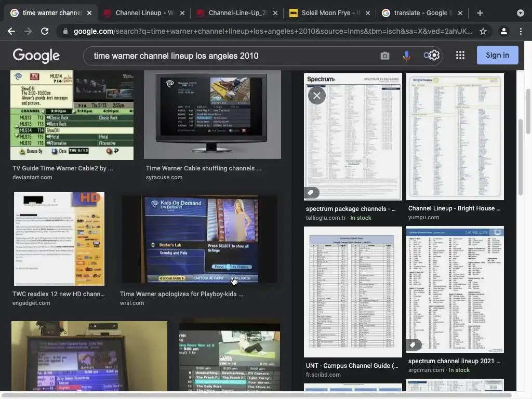The height and width of the screenshot is (399, 532).
Task: Open the Chrome three-dot menu
Action: tap(521, 31)
